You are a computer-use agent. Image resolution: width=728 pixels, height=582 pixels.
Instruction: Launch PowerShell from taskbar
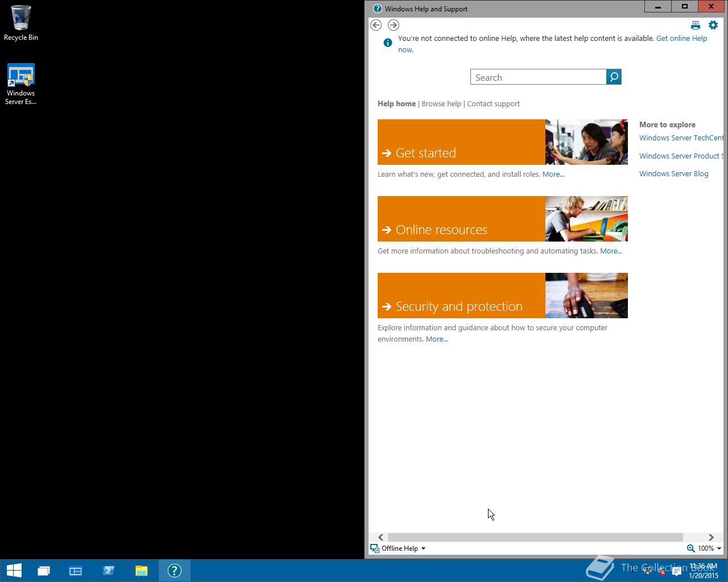(x=109, y=571)
